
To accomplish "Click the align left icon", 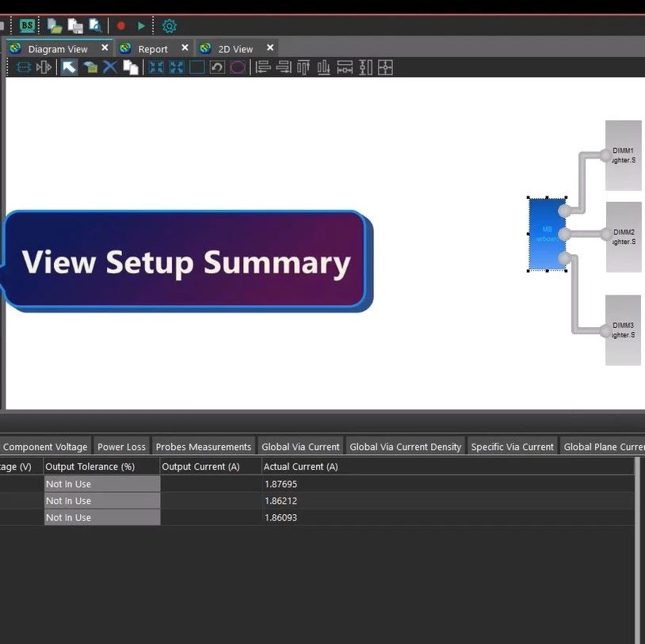I will pos(263,67).
